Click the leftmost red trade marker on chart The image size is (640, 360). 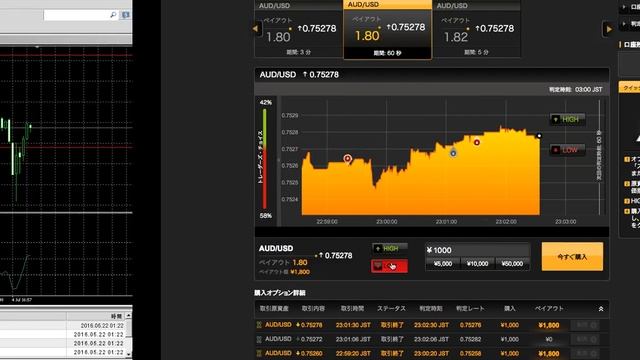click(347, 158)
